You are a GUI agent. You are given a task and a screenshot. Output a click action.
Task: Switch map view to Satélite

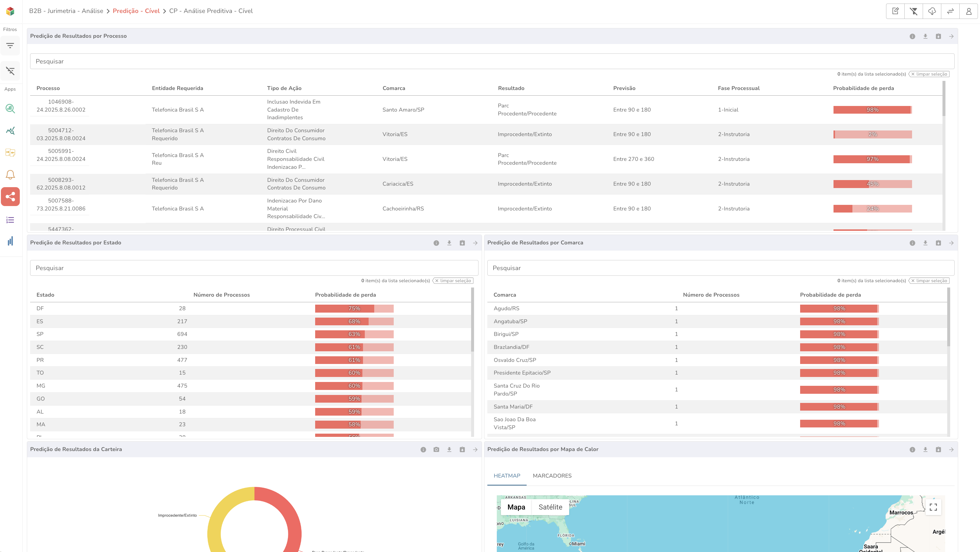550,507
